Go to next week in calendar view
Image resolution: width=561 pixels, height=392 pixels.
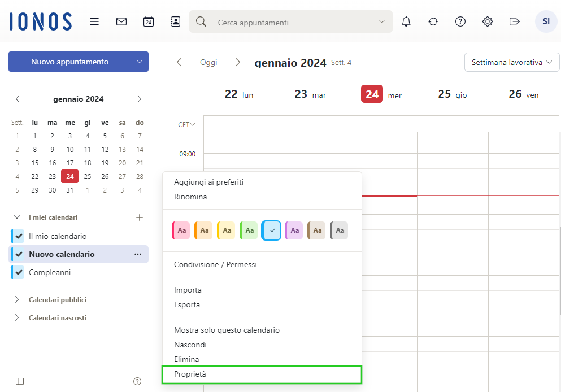click(x=238, y=62)
